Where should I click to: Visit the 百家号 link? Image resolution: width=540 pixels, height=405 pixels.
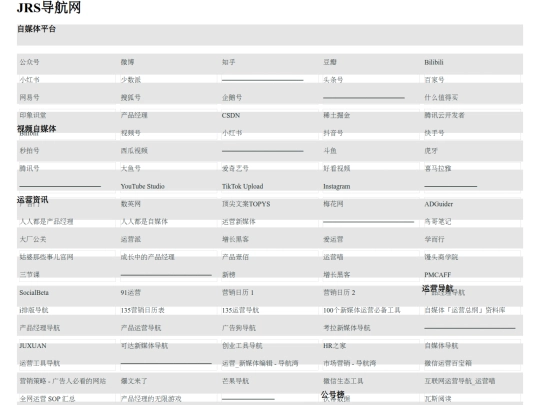coord(434,80)
